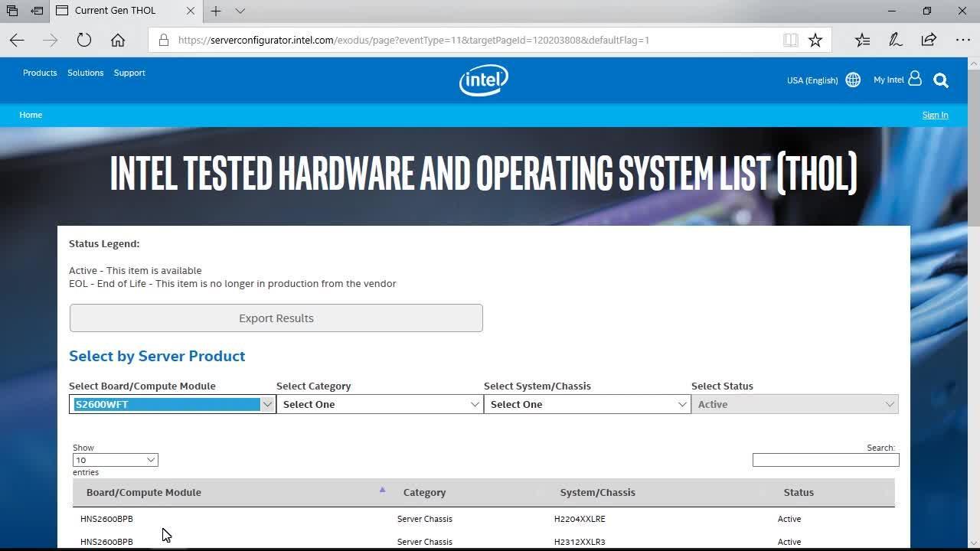The width and height of the screenshot is (980, 551).
Task: Click HNS2600BPB in the H2204XXLRE row
Action: pyautogui.click(x=106, y=519)
